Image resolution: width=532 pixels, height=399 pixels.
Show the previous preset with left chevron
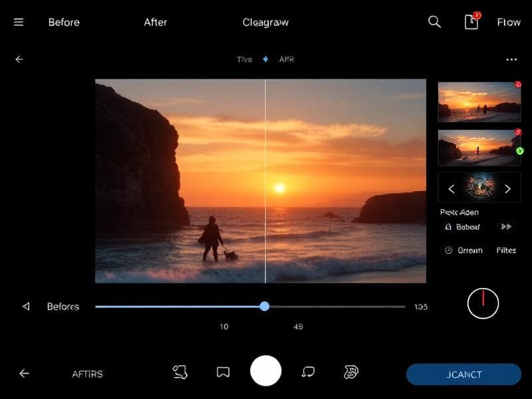pos(451,189)
